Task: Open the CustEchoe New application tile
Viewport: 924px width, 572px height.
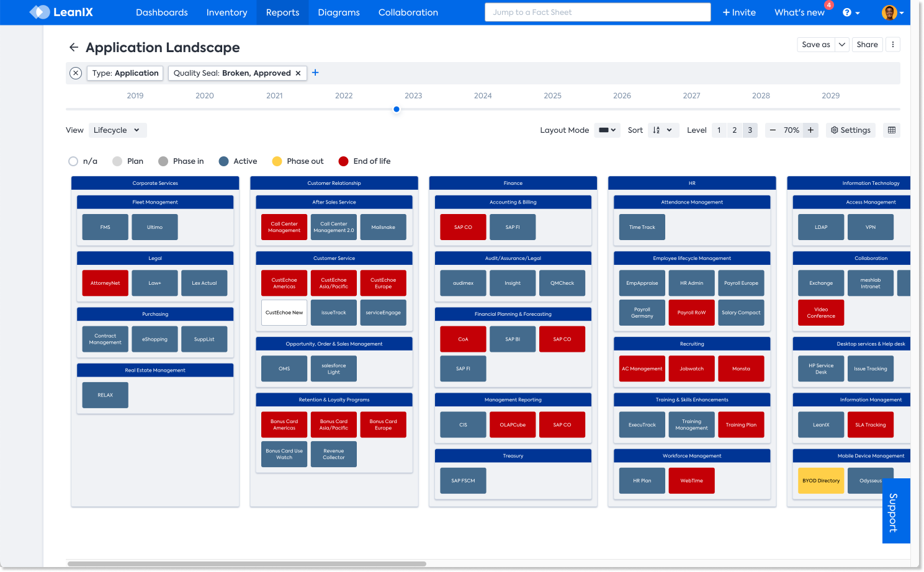Action: point(284,313)
